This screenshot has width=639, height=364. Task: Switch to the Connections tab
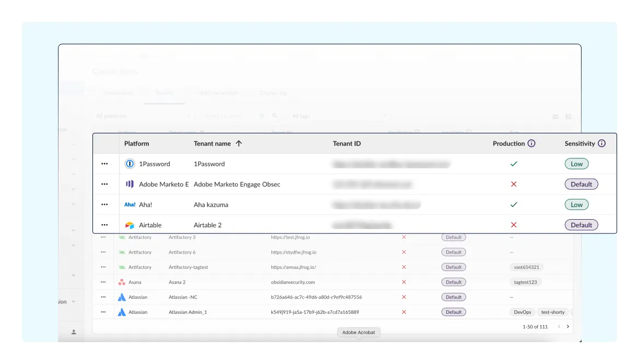118,93
